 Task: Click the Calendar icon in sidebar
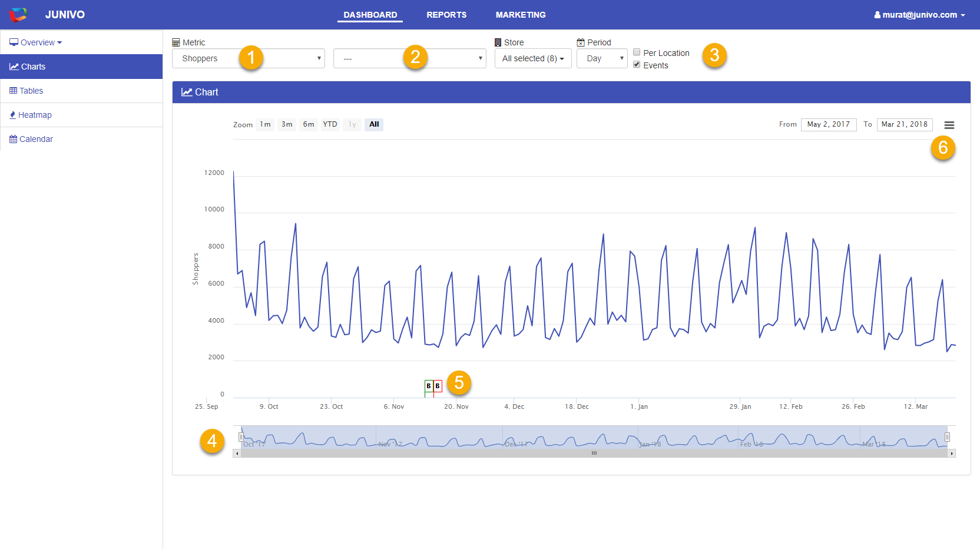point(13,139)
